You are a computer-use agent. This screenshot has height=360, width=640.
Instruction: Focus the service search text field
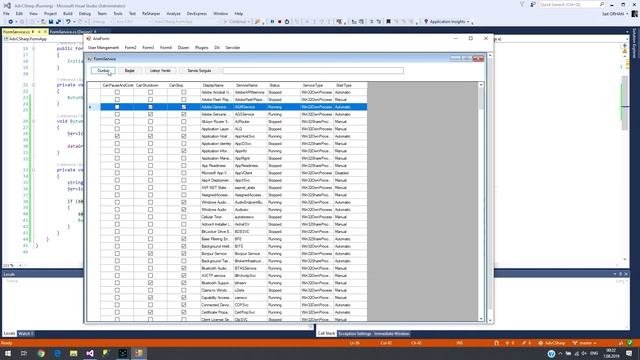313,71
